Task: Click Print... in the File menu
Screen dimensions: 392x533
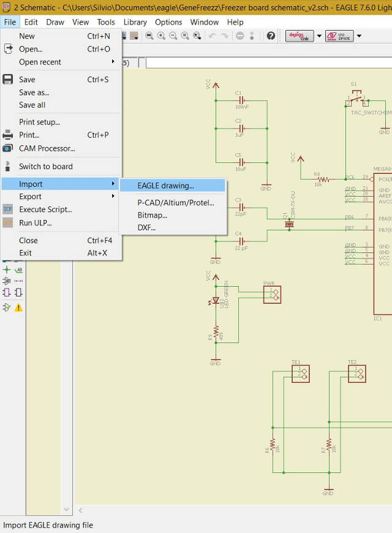Action: click(x=61, y=135)
